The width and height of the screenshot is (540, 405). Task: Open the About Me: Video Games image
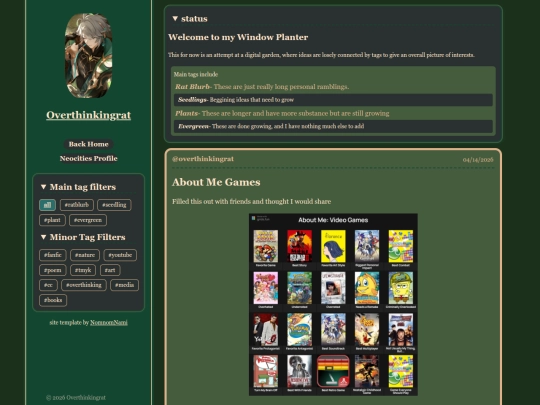click(x=333, y=304)
